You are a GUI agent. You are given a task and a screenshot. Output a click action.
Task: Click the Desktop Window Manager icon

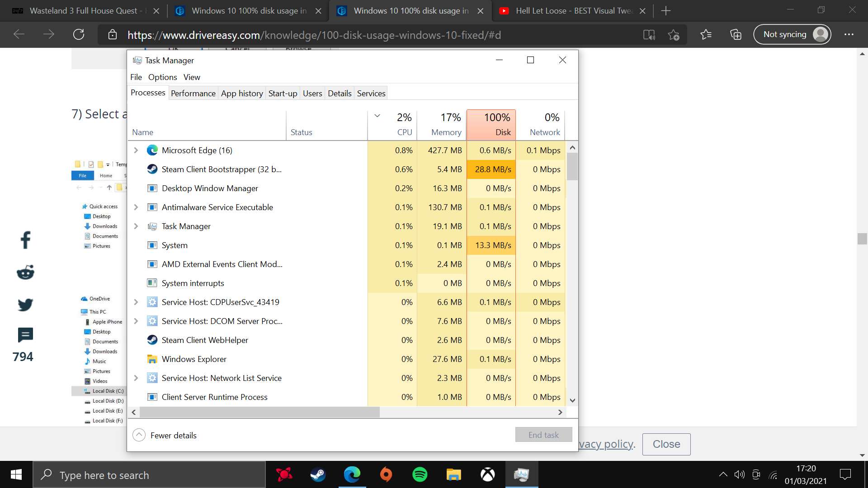click(152, 188)
